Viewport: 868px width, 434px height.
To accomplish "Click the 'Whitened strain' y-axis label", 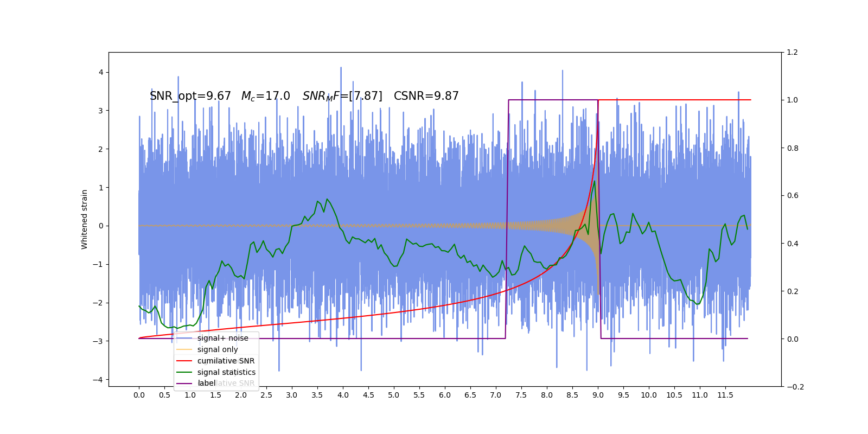I will point(85,219).
